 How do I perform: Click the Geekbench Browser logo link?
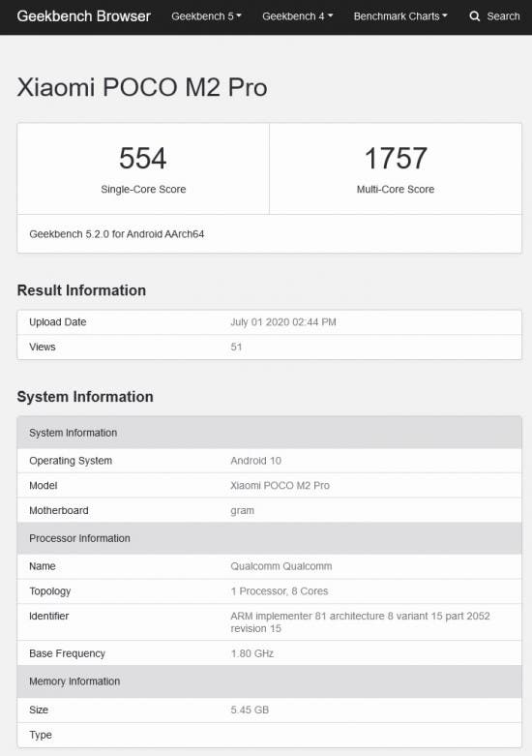point(84,16)
